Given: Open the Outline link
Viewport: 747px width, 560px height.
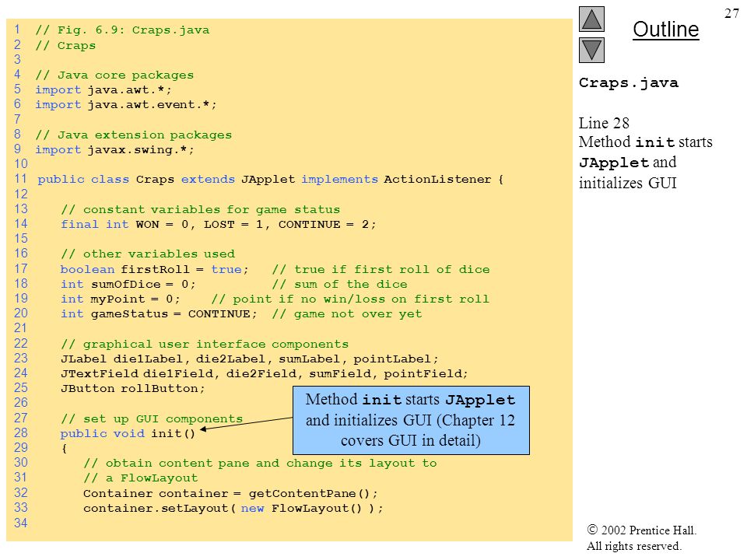Looking at the screenshot, I should 665,30.
